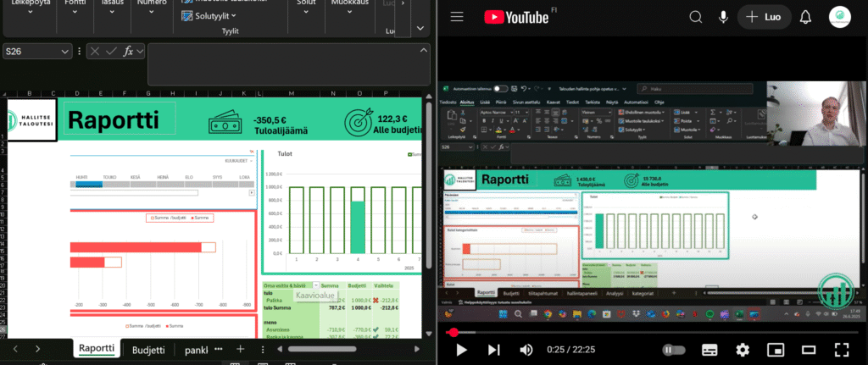Screen dimensions: 868x365
Task: Click the horizontal scrollbar thumb in Excel
Action: click(x=322, y=349)
